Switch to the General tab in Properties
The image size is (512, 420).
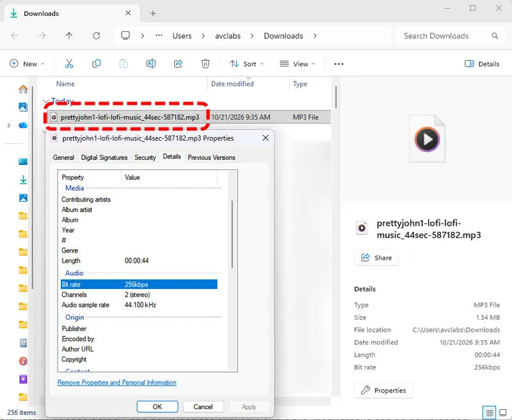(63, 157)
